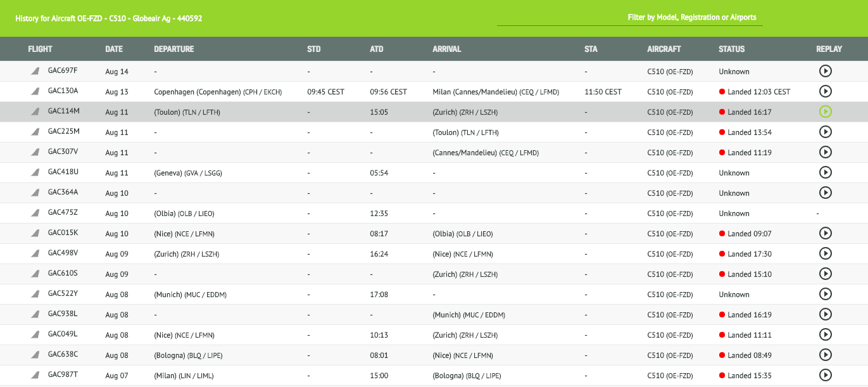Sort by the DATE column header
Image resolution: width=868 pixels, height=387 pixels.
114,49
